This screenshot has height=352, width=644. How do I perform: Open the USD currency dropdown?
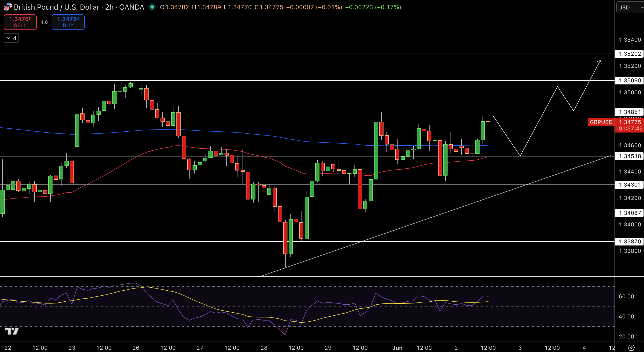coord(630,8)
